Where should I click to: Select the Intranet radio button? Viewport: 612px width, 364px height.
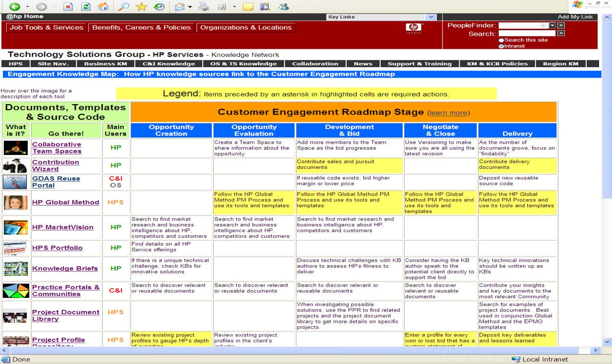point(502,47)
